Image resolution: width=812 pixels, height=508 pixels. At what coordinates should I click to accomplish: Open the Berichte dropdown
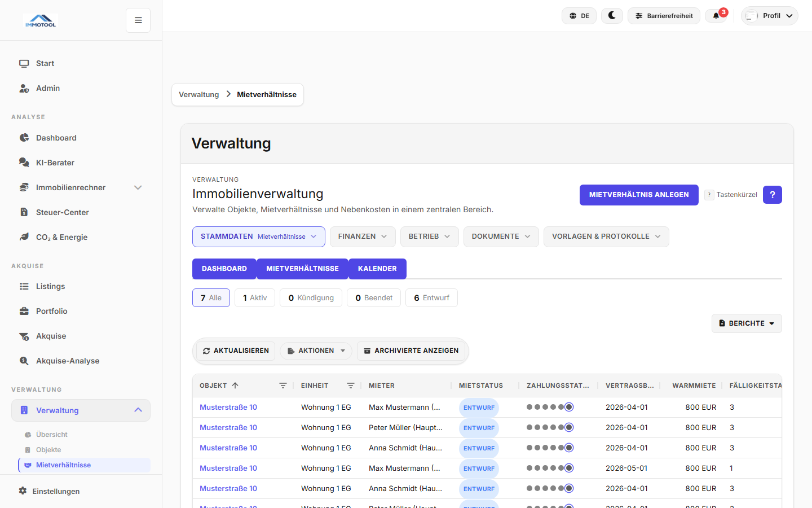(746, 323)
